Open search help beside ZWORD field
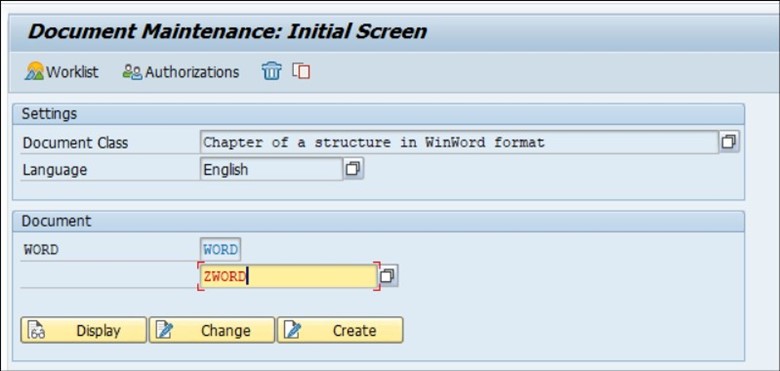This screenshot has height=371, width=780. (389, 276)
